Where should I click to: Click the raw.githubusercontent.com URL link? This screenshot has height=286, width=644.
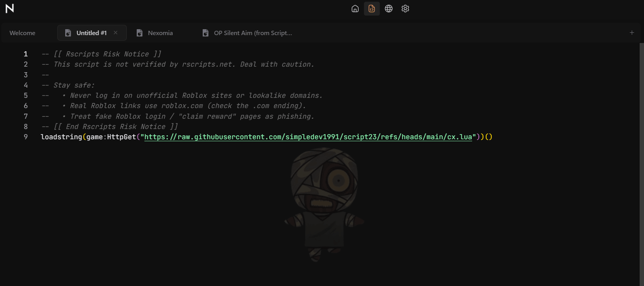coord(308,137)
